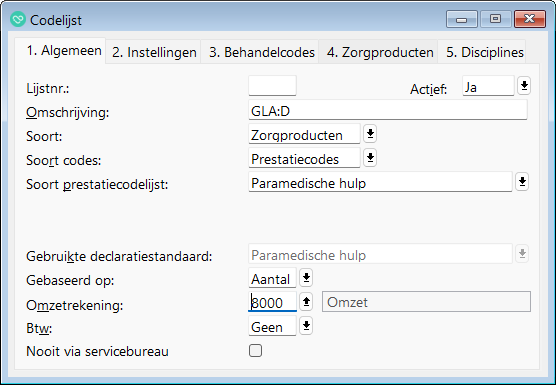
Task: Close the Codelijst window
Action: point(529,19)
